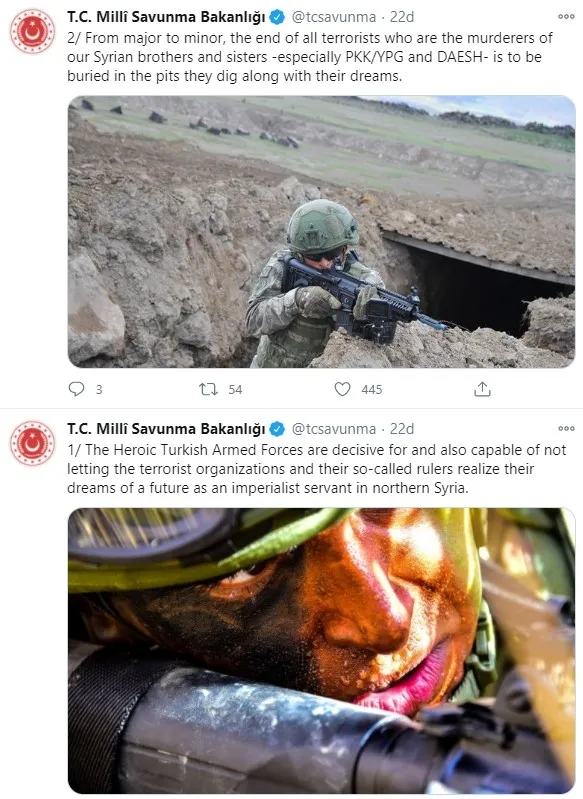View the camouflaged face close-up photo
This screenshot has height=799, width=583.
point(322,651)
